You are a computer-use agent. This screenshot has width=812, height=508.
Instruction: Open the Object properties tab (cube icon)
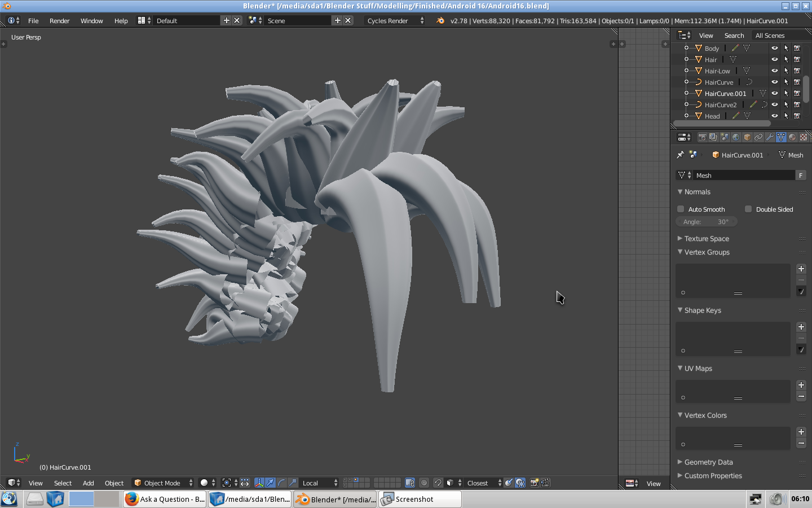pyautogui.click(x=747, y=137)
